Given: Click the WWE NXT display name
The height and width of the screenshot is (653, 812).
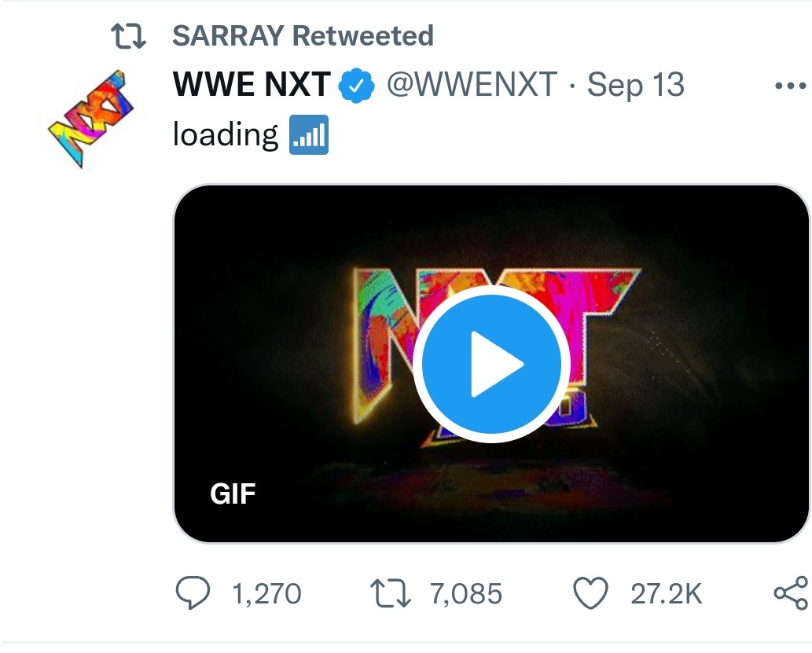Looking at the screenshot, I should 252,85.
